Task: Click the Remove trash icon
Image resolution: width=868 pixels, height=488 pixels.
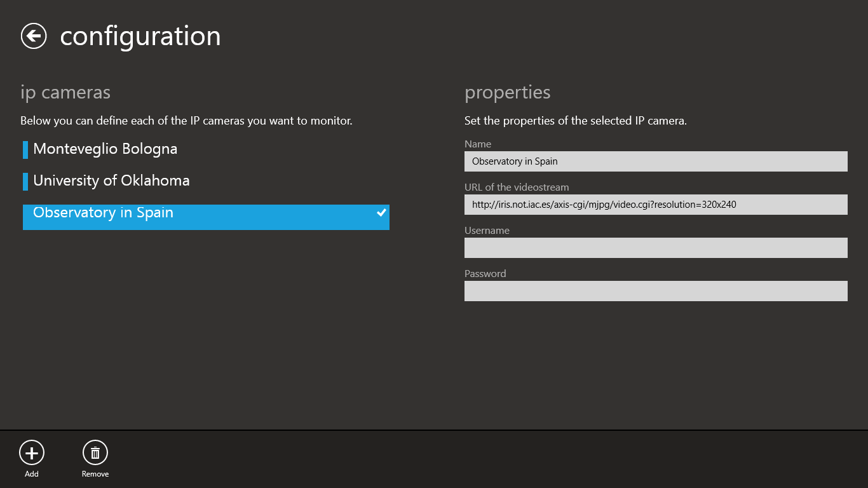Action: point(95,452)
